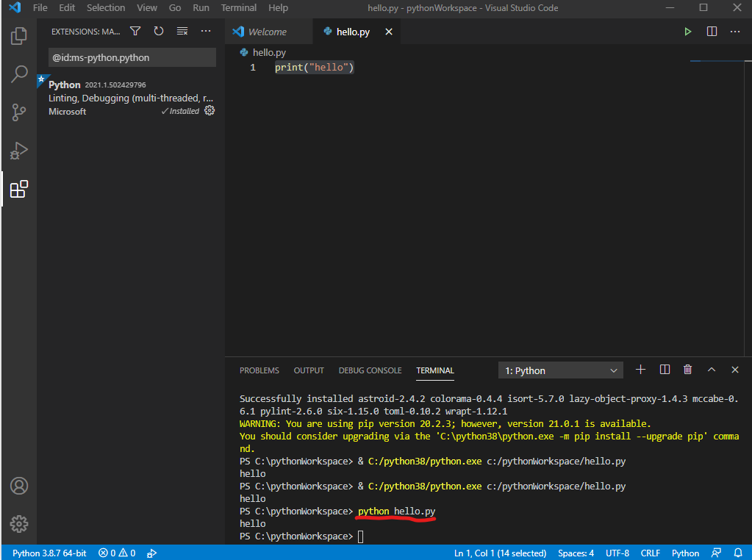Switch to the OUTPUT panel tab
Screen dimensions: 752x560
pos(309,370)
